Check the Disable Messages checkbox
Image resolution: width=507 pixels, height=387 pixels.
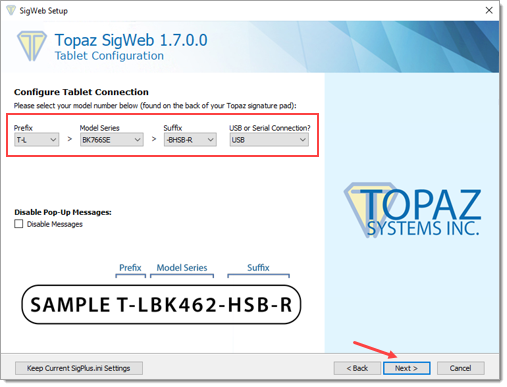pyautogui.click(x=19, y=224)
